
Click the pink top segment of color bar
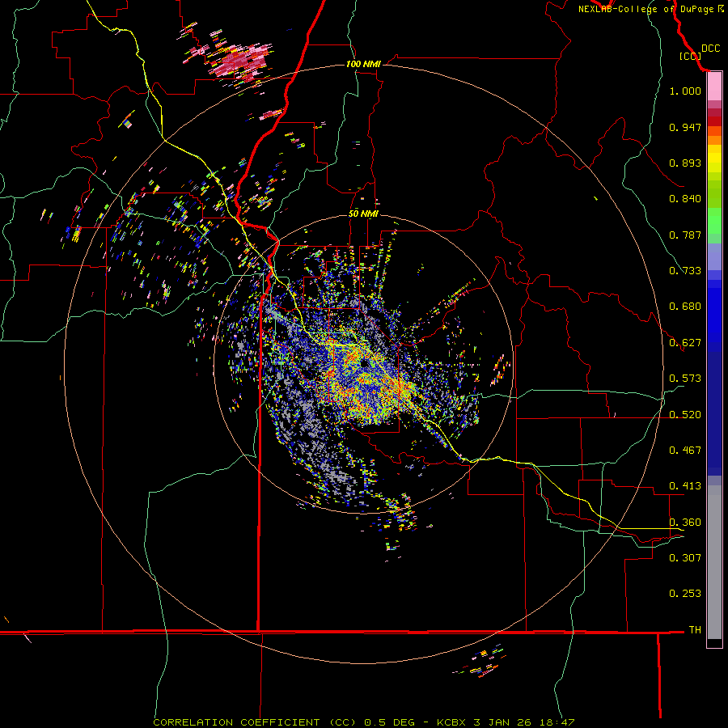(714, 87)
